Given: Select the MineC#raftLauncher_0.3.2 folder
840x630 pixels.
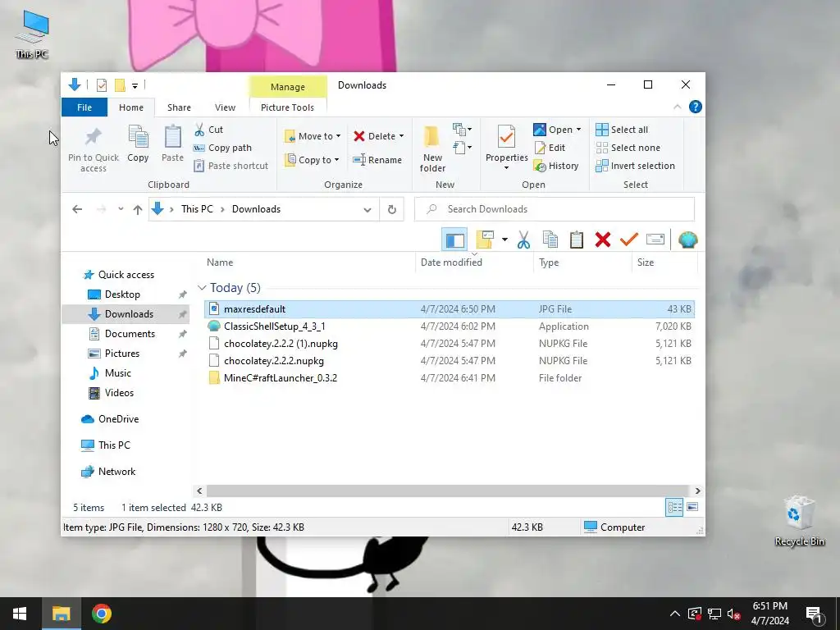Looking at the screenshot, I should click(x=449, y=377).
